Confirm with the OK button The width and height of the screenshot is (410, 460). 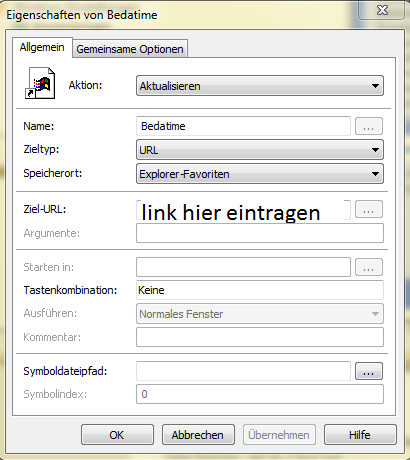117,435
